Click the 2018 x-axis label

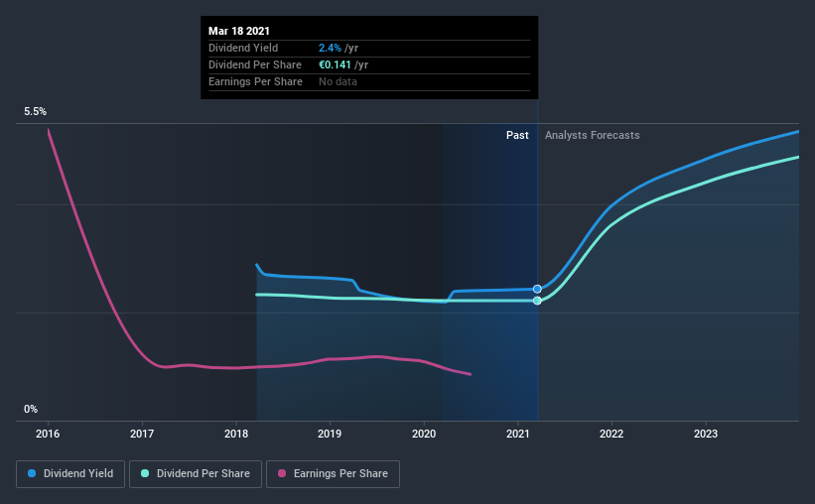tap(236, 434)
